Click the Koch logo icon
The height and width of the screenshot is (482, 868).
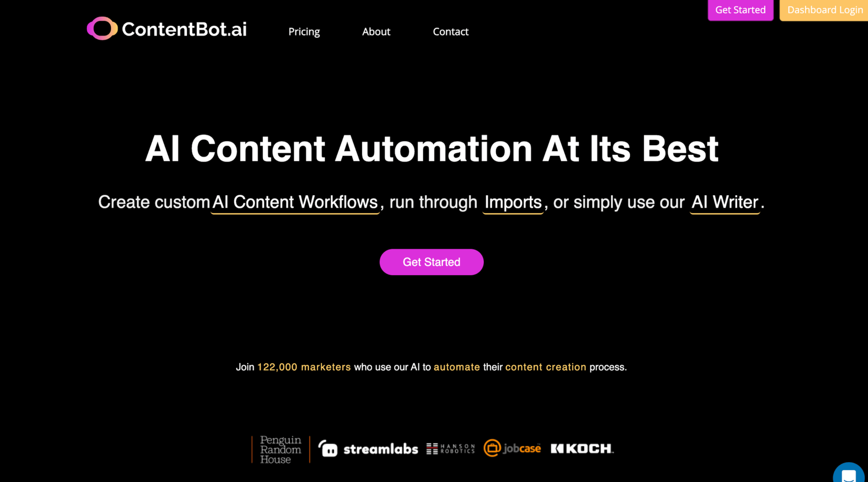point(581,448)
